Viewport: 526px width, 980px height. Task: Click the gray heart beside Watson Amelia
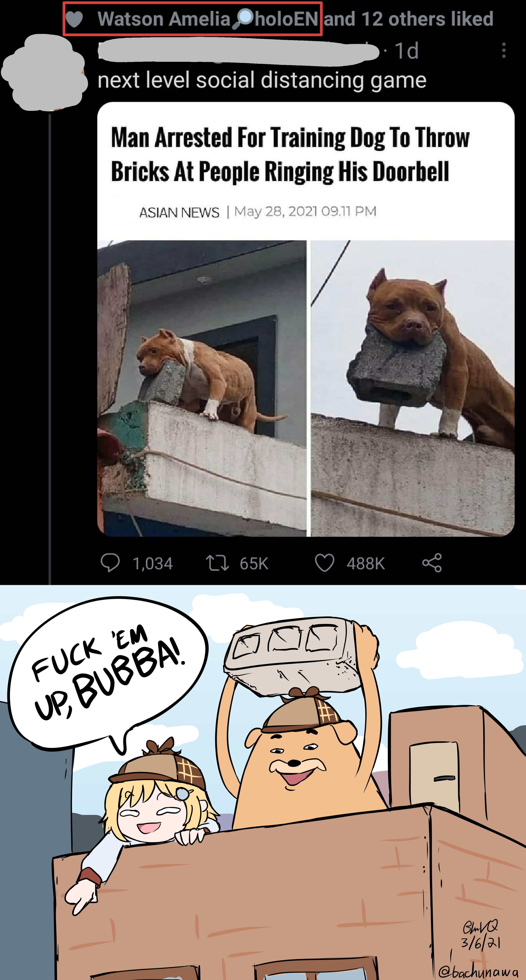coord(74,19)
